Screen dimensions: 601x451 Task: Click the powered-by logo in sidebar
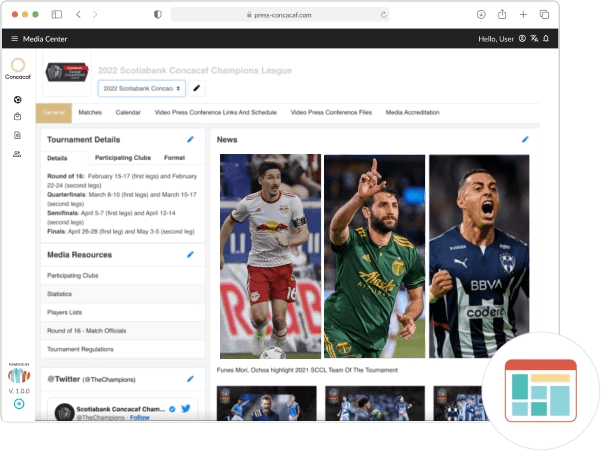click(x=19, y=375)
